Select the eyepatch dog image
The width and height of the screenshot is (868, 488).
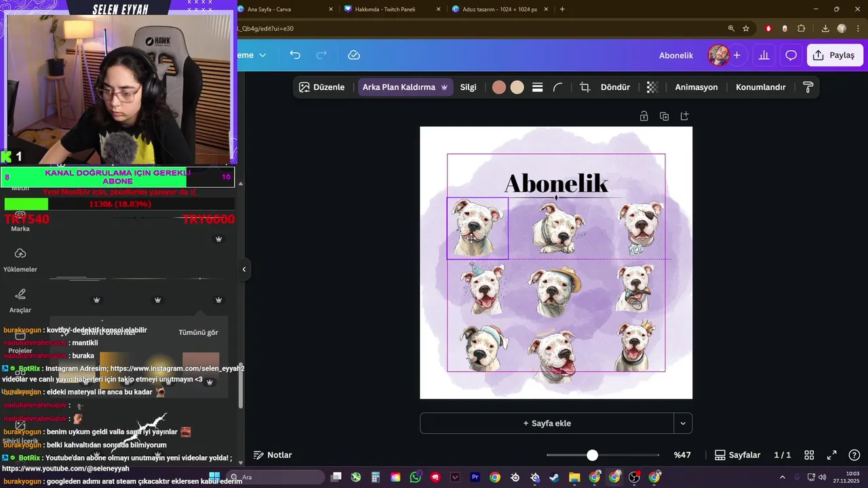(x=641, y=228)
